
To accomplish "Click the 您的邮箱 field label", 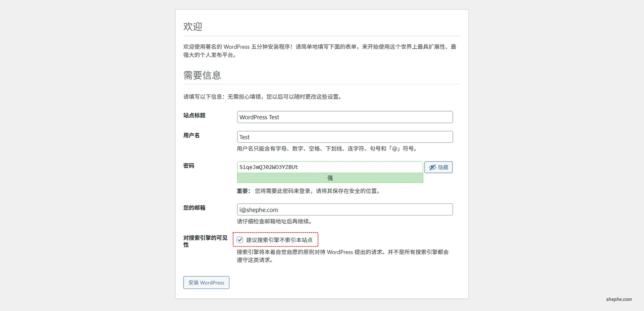I will click(x=194, y=208).
